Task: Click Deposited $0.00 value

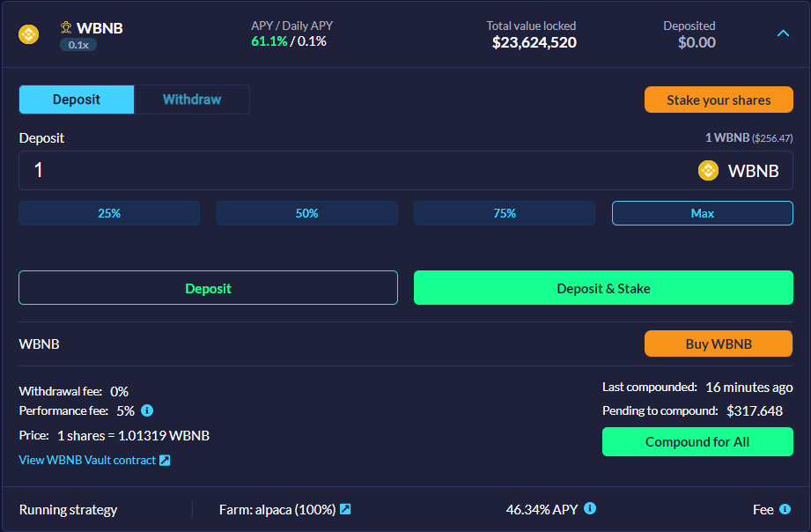Action: click(x=697, y=42)
